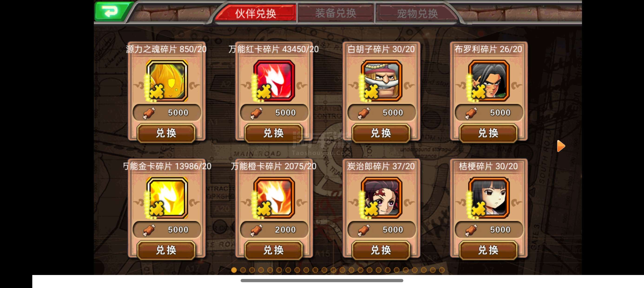Select the 万能金卡碎片 yellow flame icon
The height and width of the screenshot is (288, 644).
point(167,198)
